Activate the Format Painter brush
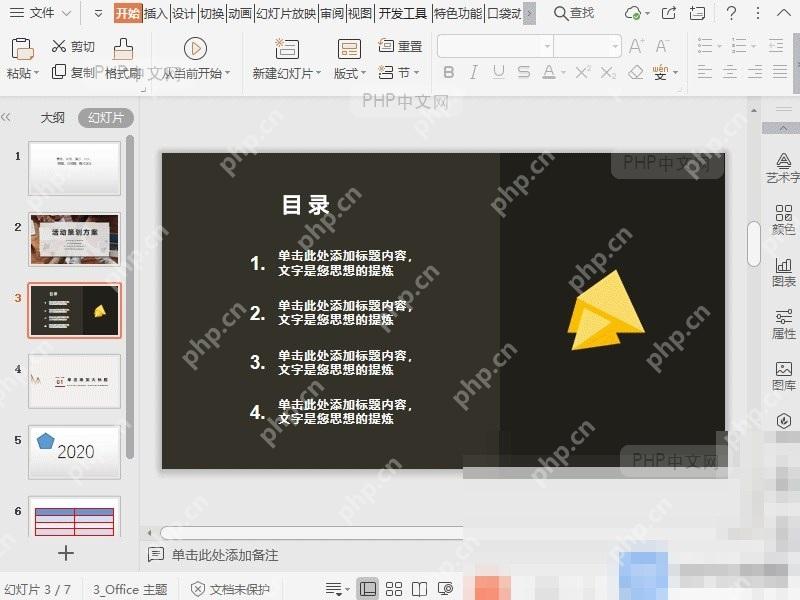This screenshot has height=600, width=800. (123, 49)
